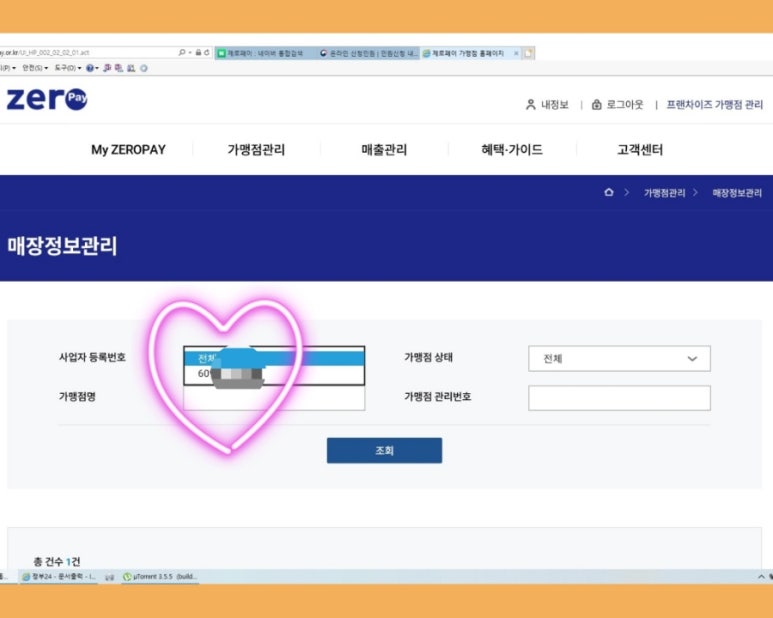Open My ZEROPAY menu
This screenshot has height=618, width=773.
point(128,149)
